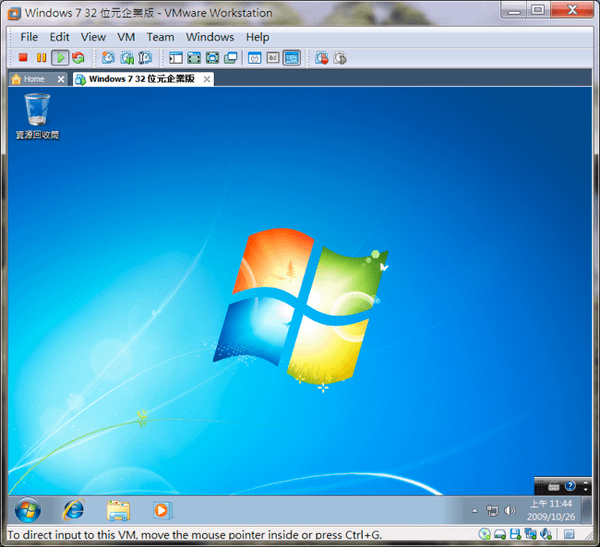
Task: Open the Help menu
Action: pyautogui.click(x=258, y=37)
